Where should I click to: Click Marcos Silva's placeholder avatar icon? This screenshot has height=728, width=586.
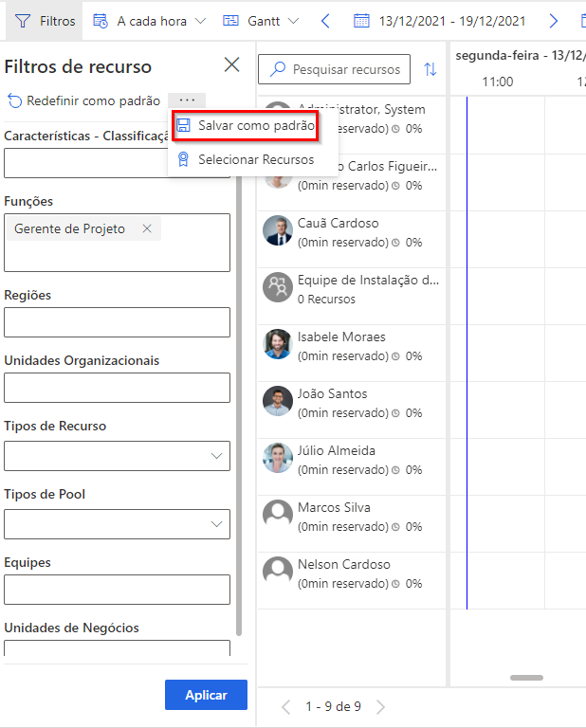tap(278, 515)
